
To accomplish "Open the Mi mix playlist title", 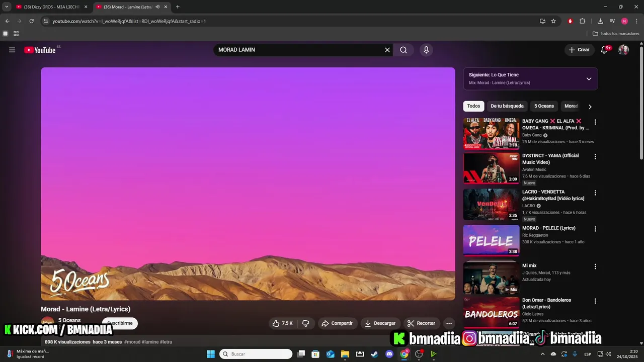I will point(529,265).
